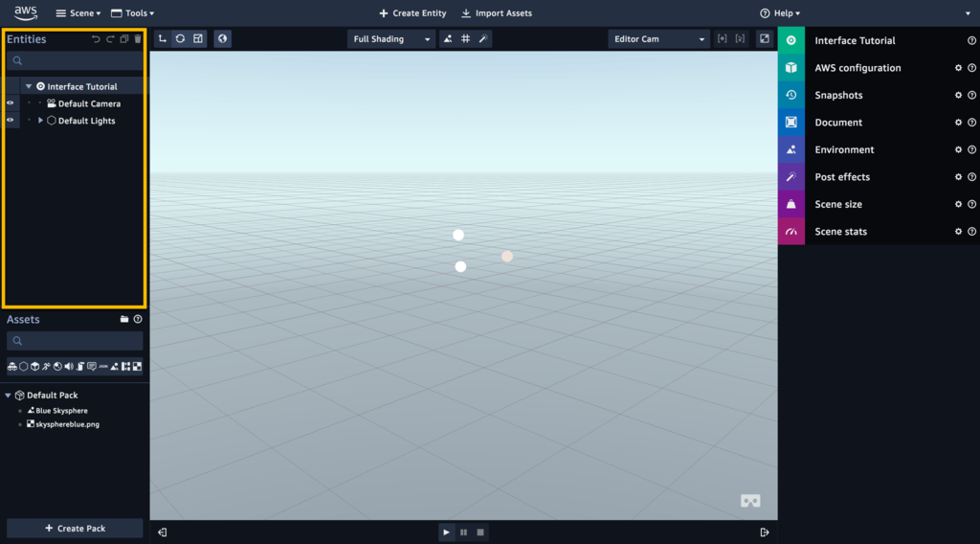Click the stop button
The width and height of the screenshot is (980, 544).
pos(480,533)
